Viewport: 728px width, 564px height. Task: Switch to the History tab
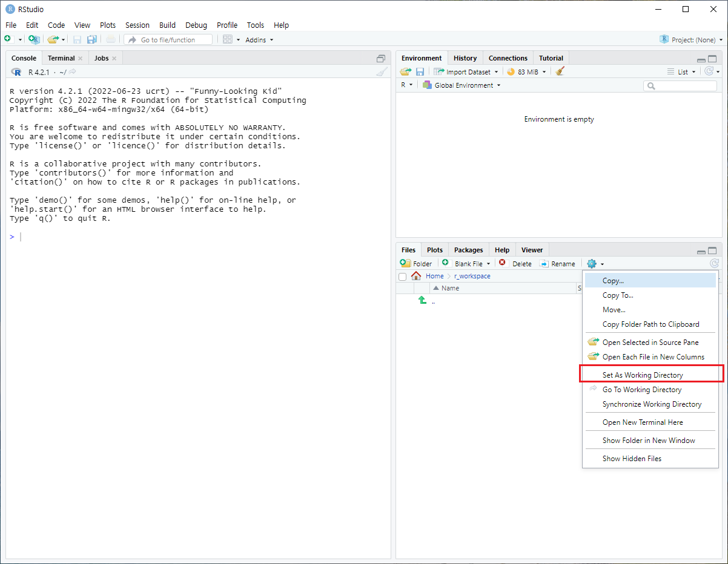(465, 58)
